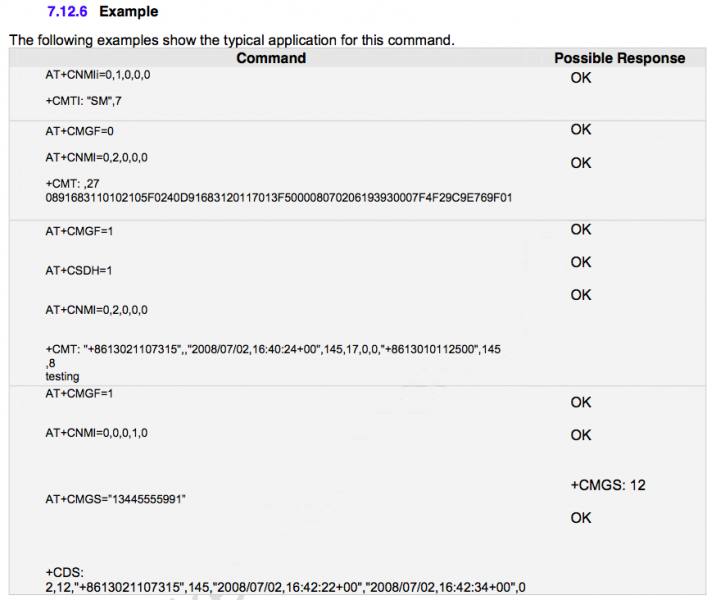This screenshot has width=716, height=600.
Task: Click the first AT+CMGF=1 command
Action: click(x=79, y=232)
